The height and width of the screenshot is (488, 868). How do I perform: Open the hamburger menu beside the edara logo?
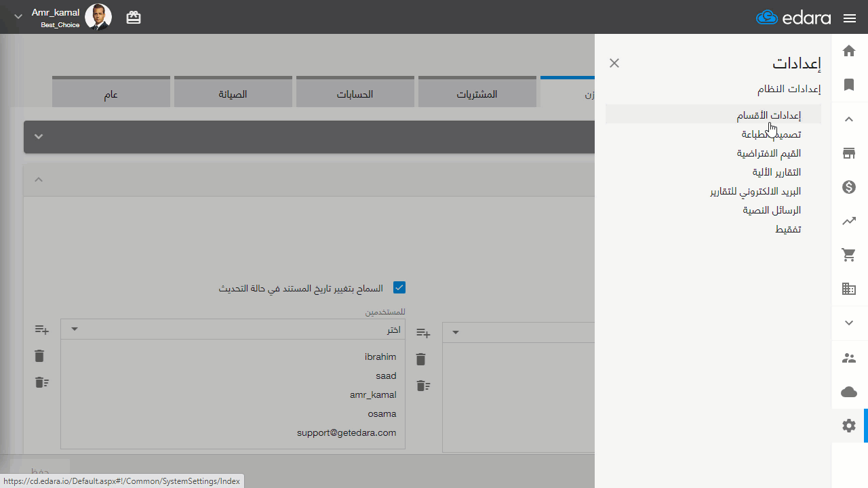click(x=850, y=18)
